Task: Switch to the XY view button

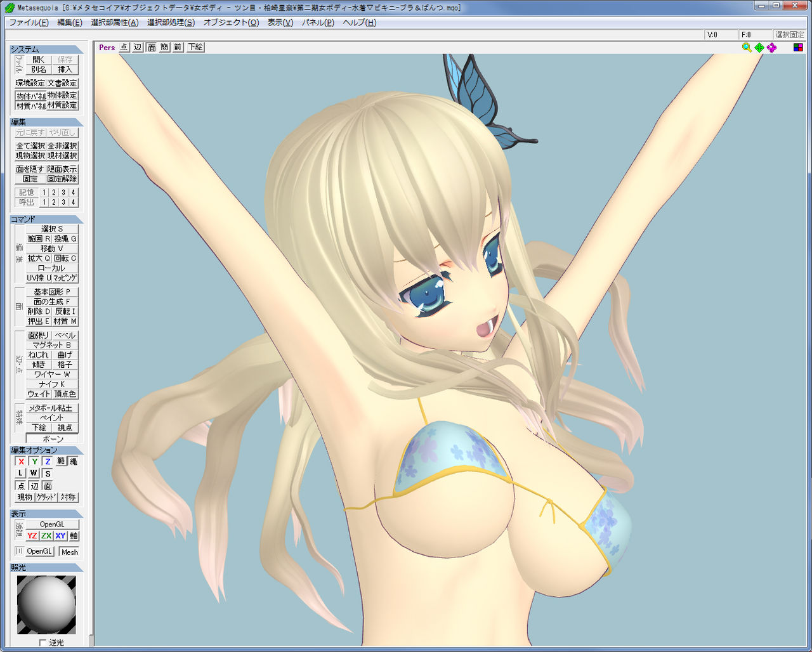Action: (60, 536)
